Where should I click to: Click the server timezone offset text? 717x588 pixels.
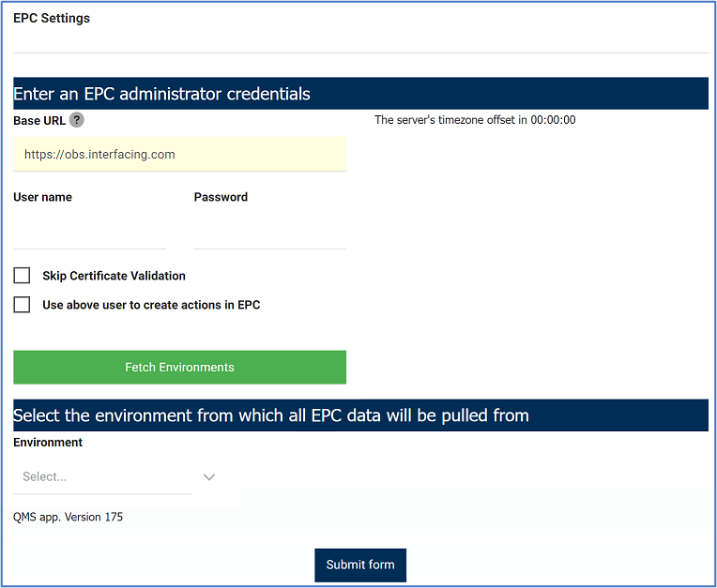point(475,120)
